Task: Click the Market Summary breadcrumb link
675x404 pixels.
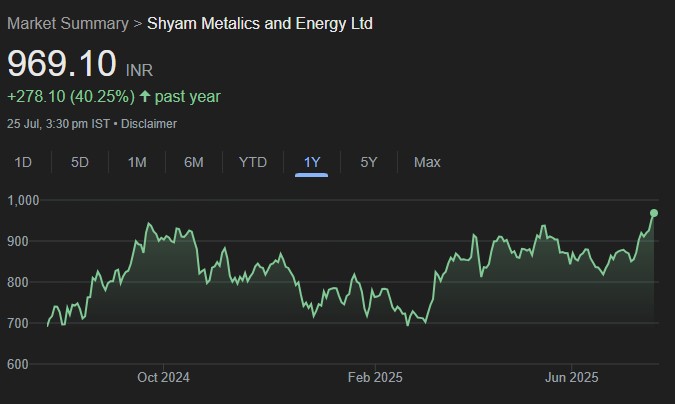Action: pyautogui.click(x=68, y=23)
